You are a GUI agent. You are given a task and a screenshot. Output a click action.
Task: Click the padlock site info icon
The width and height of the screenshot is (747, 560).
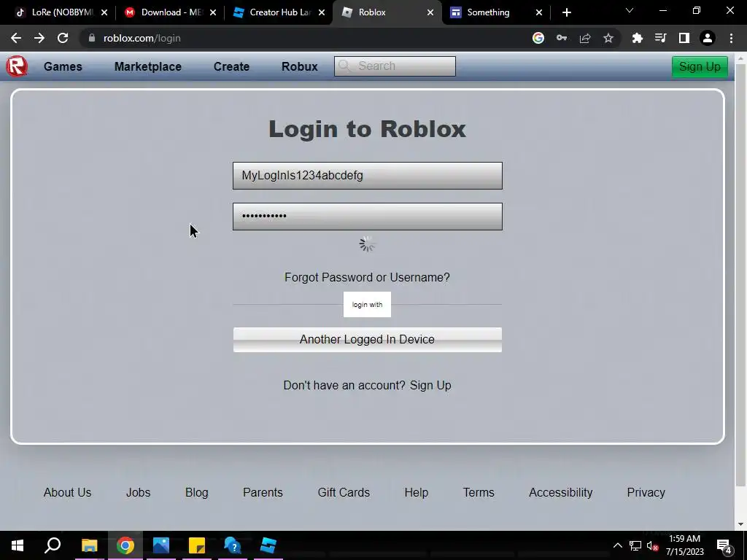click(x=91, y=38)
